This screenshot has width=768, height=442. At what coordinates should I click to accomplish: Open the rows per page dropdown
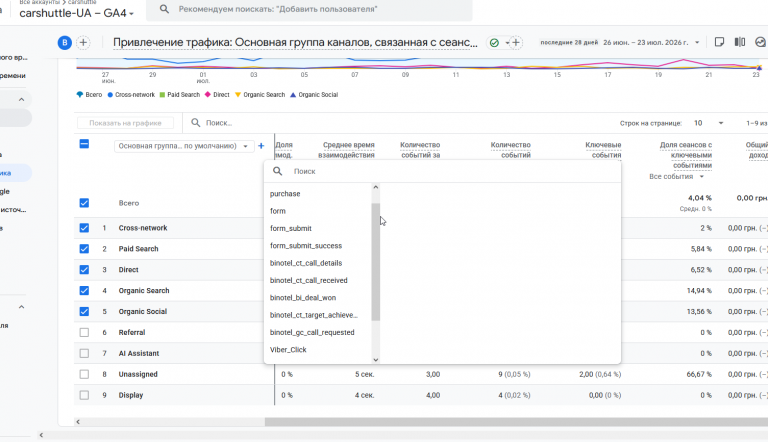708,123
